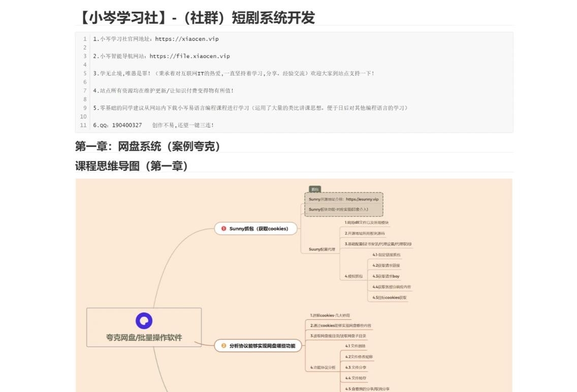Click the 4.5目标cookies获取 leaf node

389,298
